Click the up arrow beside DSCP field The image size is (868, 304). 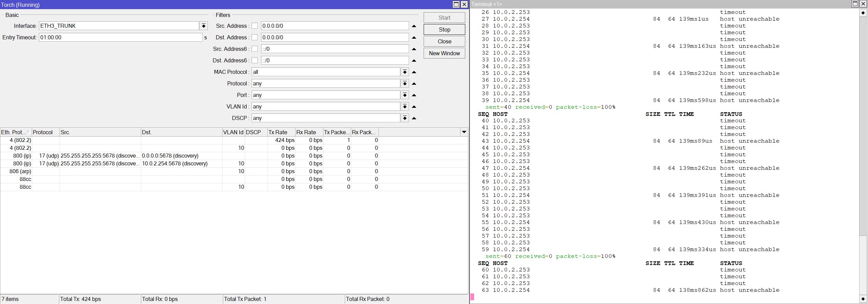[414, 118]
